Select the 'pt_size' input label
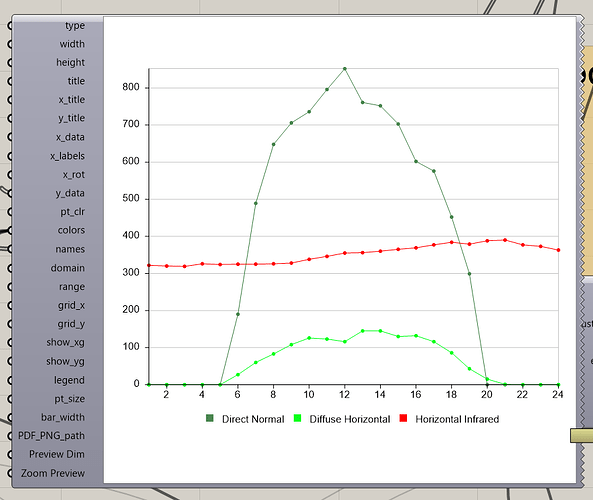 70,399
